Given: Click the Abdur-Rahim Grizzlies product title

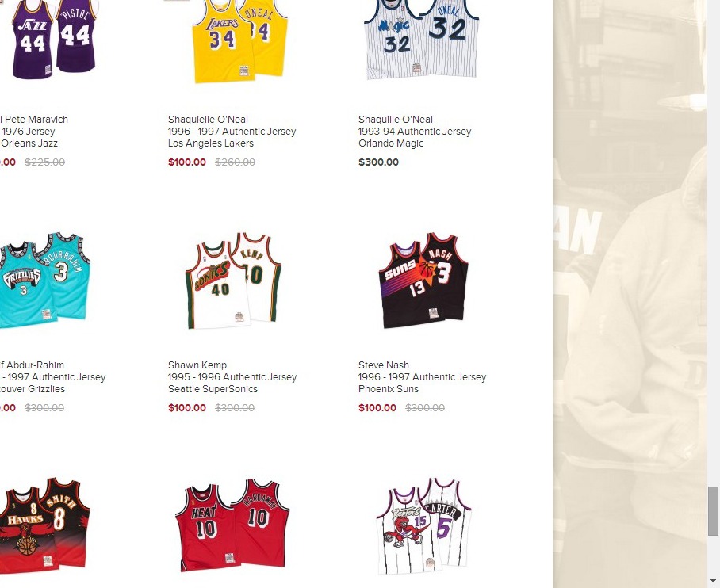Looking at the screenshot, I should [x=53, y=377].
